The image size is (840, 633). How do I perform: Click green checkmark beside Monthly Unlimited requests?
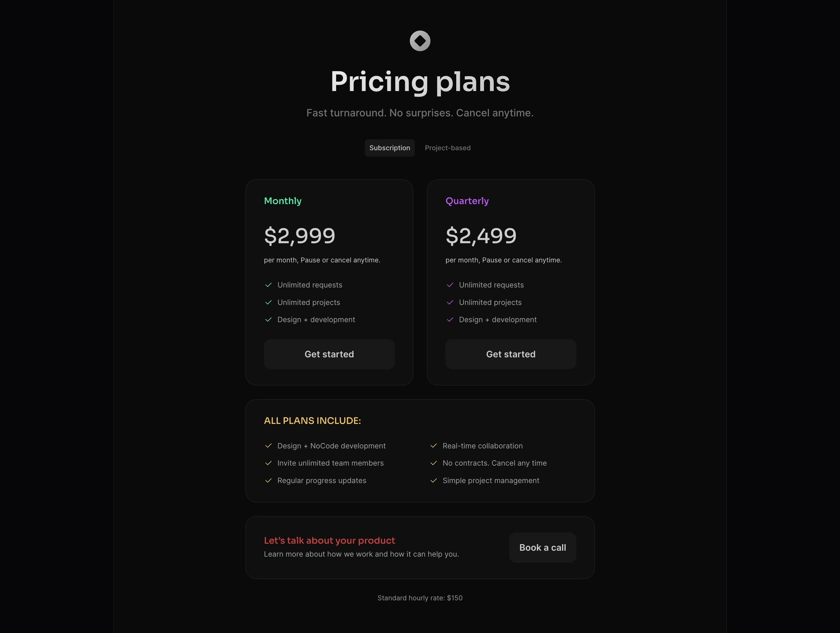click(x=268, y=285)
